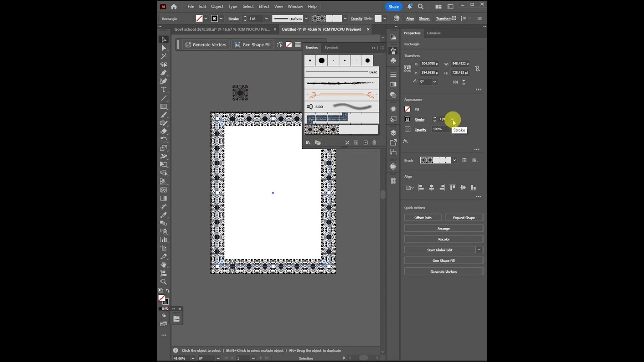The height and width of the screenshot is (362, 644).
Task: Open stroke color dropdown in control bar
Action: click(221, 19)
